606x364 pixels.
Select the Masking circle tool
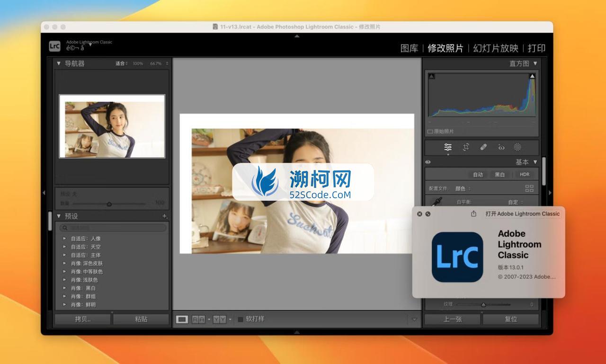click(517, 147)
